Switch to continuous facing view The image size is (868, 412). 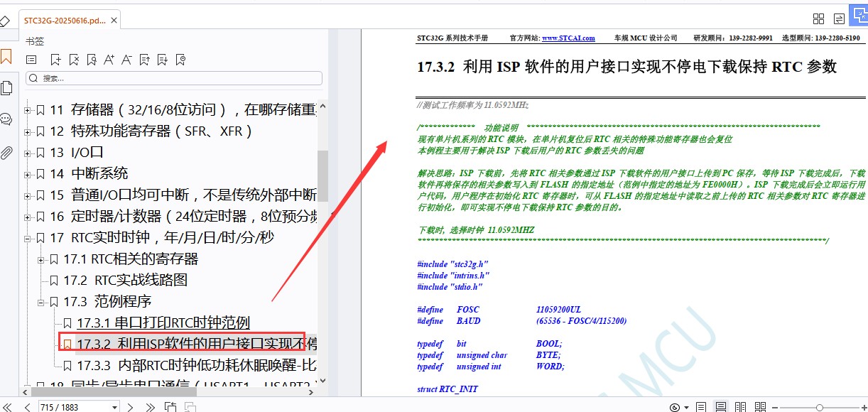click(761, 407)
